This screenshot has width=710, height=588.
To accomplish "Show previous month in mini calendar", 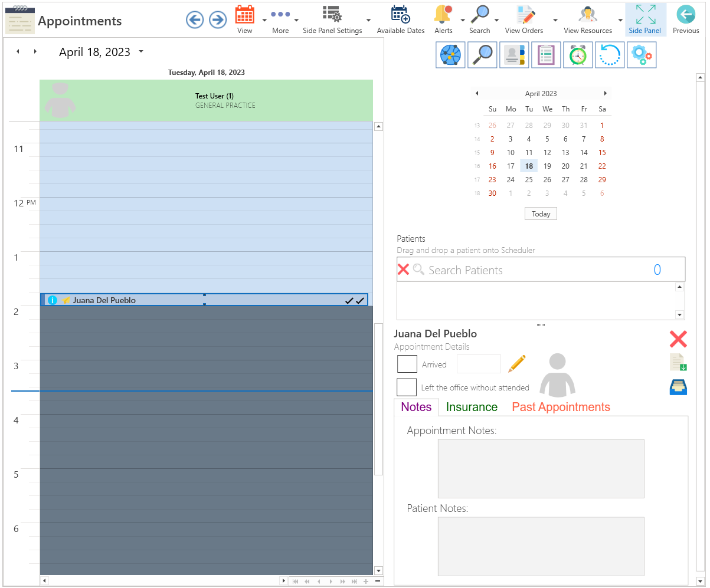I will [477, 93].
